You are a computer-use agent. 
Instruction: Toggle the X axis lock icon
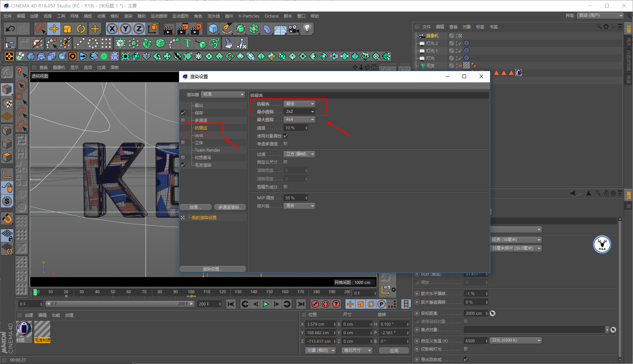(112, 29)
